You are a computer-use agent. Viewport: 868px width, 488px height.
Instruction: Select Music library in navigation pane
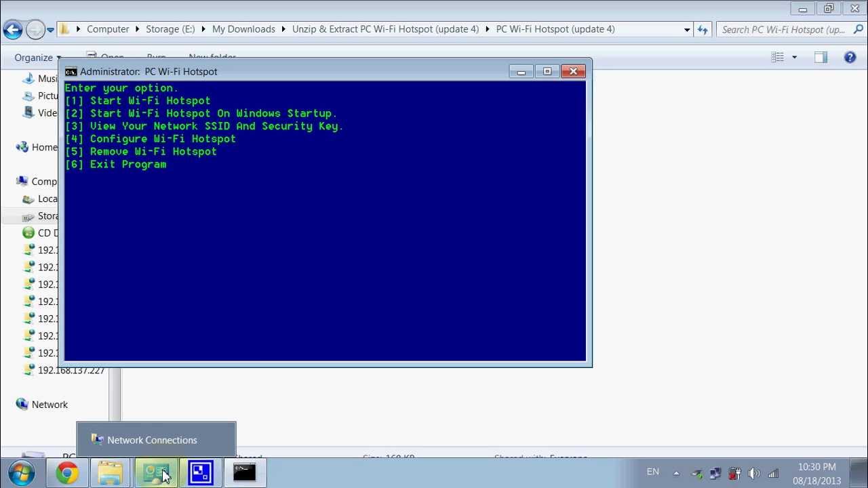click(40, 79)
